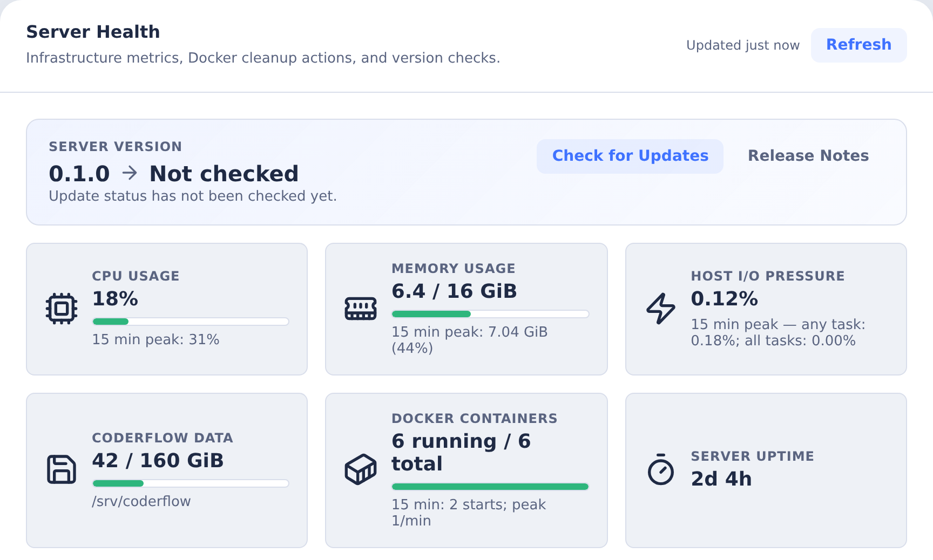
Task: Click the Memory usage progress bar
Action: [x=490, y=314]
